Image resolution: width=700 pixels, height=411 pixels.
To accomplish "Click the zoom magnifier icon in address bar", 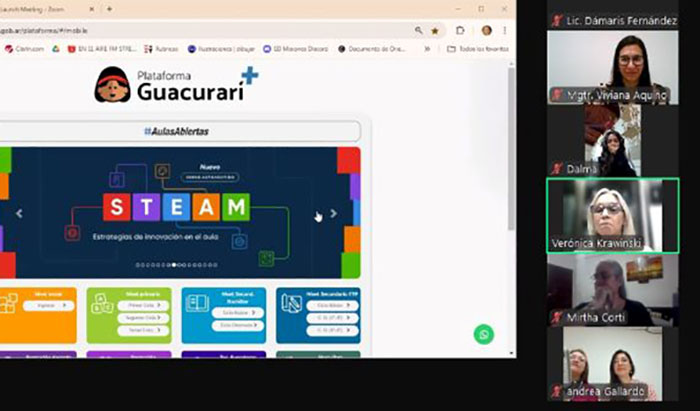I will (418, 30).
